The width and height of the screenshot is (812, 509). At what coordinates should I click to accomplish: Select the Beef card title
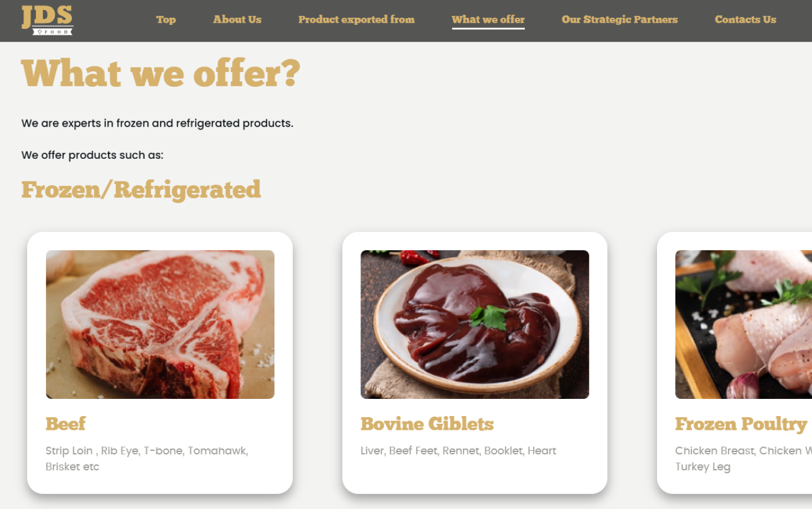pos(66,424)
